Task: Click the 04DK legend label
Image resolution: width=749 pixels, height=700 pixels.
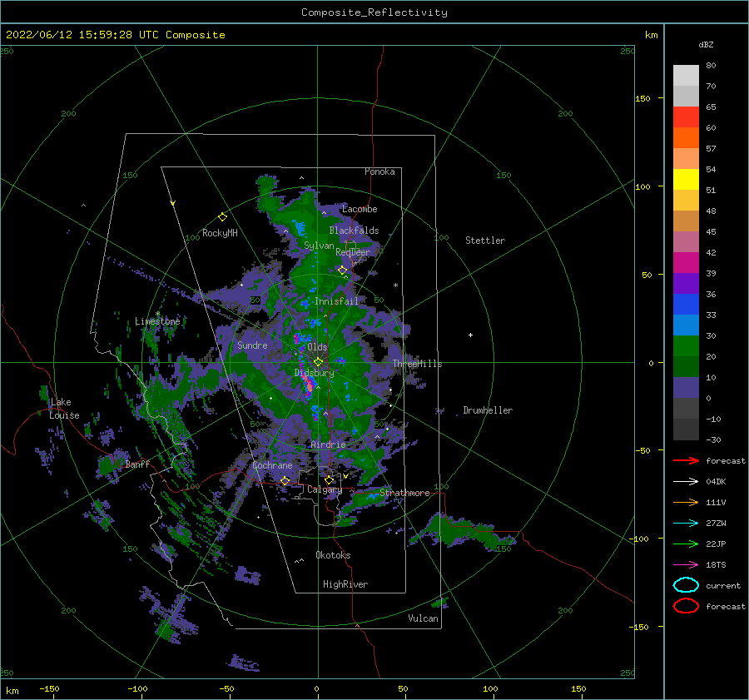Action: point(716,482)
